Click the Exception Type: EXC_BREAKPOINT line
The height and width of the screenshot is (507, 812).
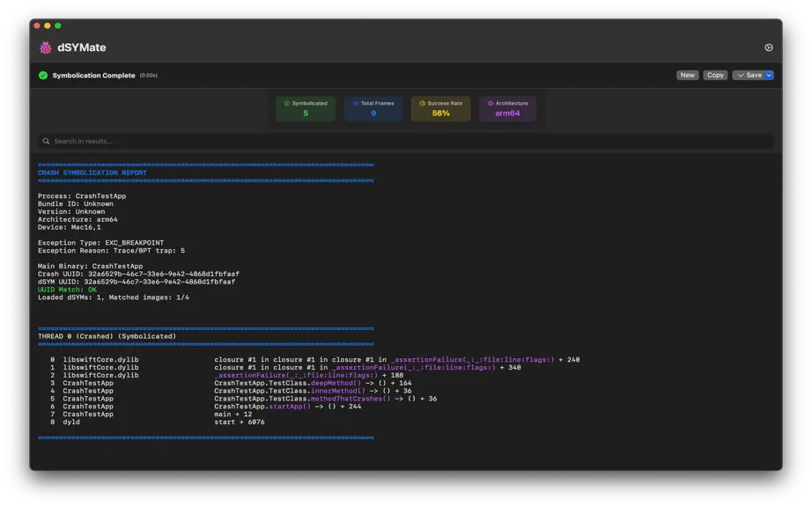(x=100, y=243)
